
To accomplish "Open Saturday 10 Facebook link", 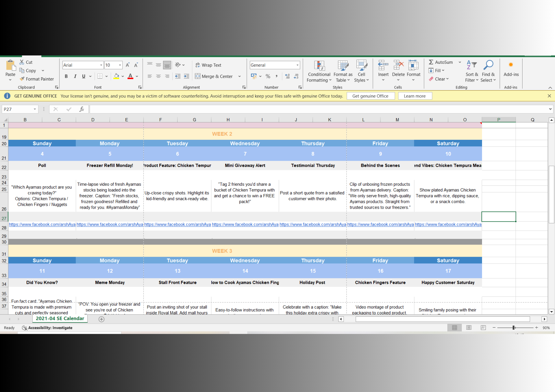I will pos(448,224).
